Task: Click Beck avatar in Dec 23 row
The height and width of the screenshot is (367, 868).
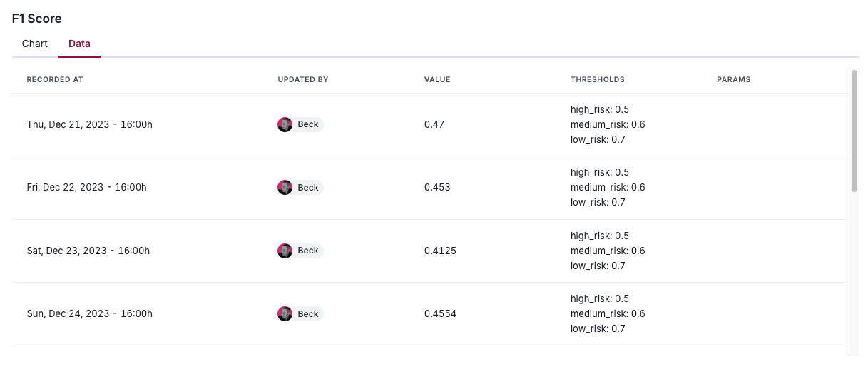Action: 285,251
